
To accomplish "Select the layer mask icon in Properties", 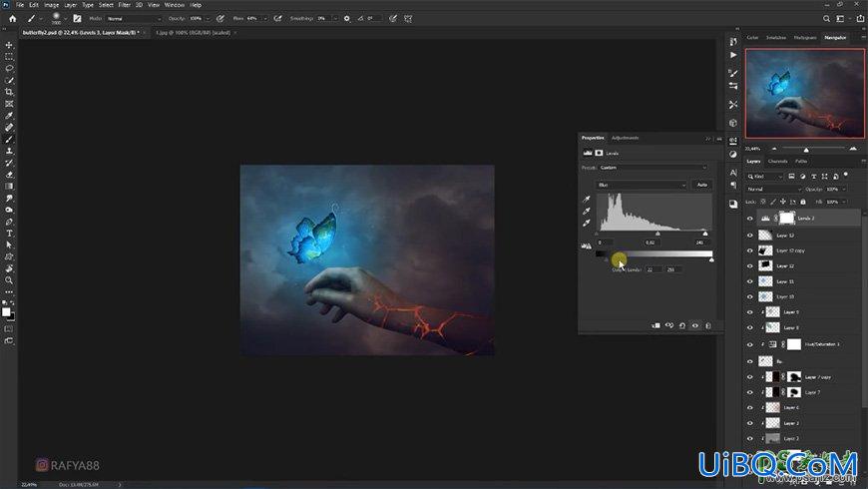I will [x=599, y=153].
